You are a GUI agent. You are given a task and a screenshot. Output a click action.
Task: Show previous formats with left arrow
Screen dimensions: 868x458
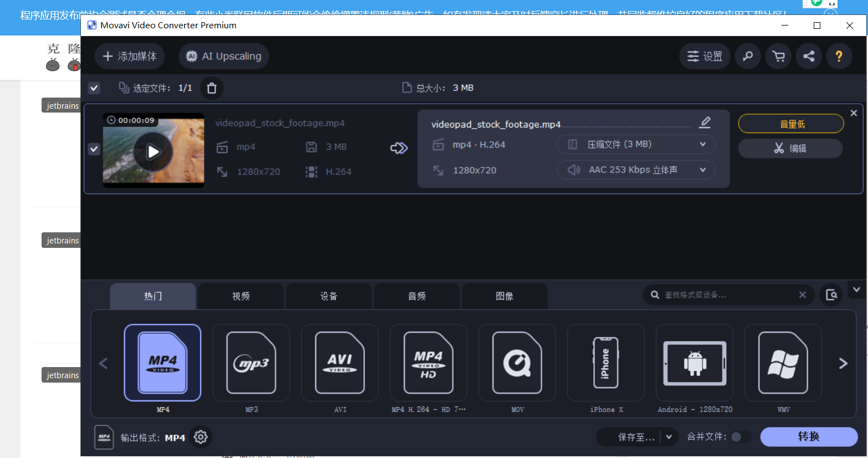coord(103,363)
